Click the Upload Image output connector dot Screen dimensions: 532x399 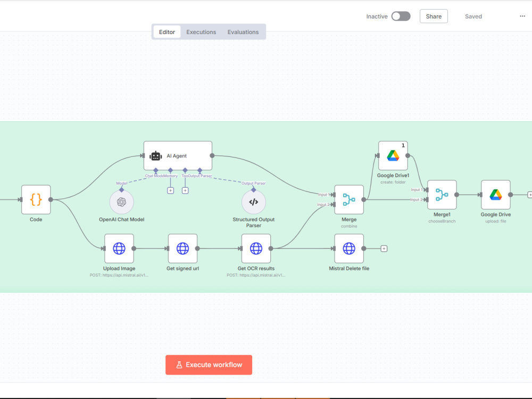click(134, 248)
